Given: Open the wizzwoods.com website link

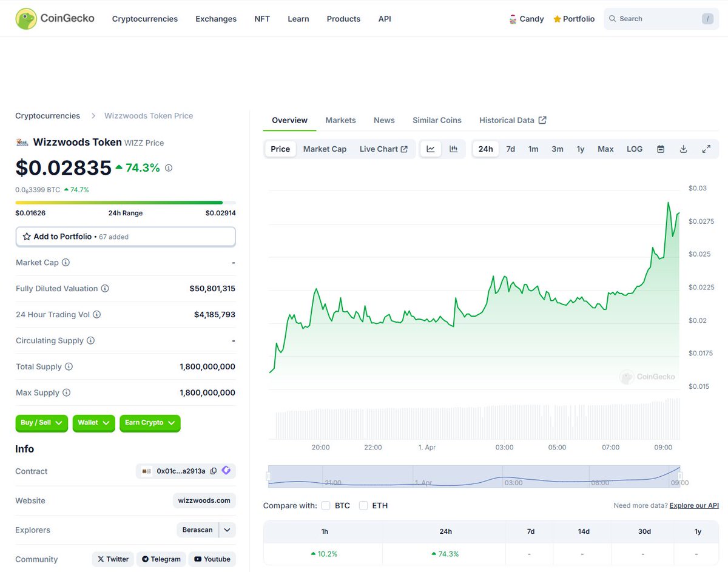Looking at the screenshot, I should [204, 500].
